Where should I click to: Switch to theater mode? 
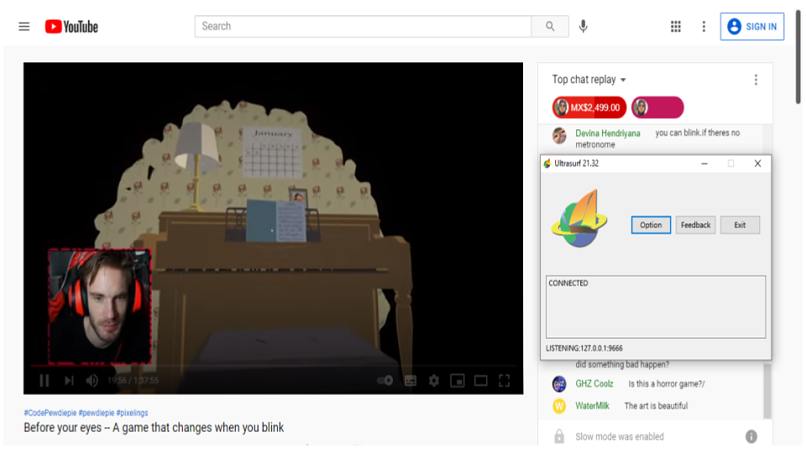(x=481, y=380)
